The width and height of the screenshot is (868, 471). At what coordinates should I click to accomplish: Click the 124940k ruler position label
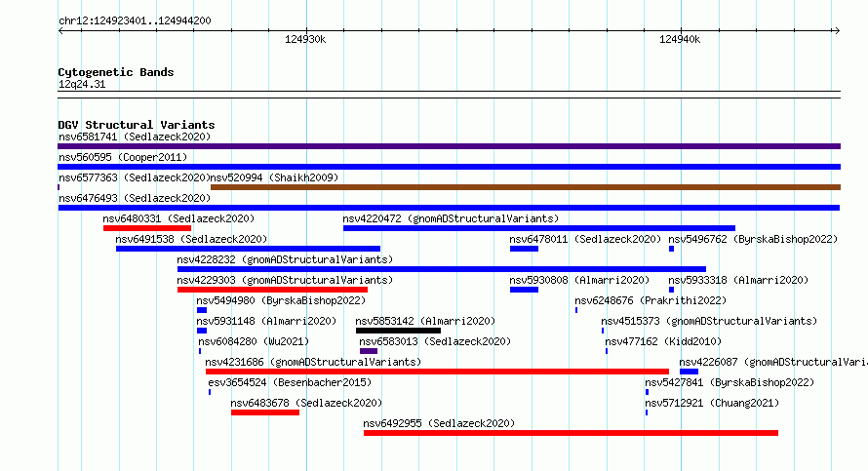(x=680, y=39)
